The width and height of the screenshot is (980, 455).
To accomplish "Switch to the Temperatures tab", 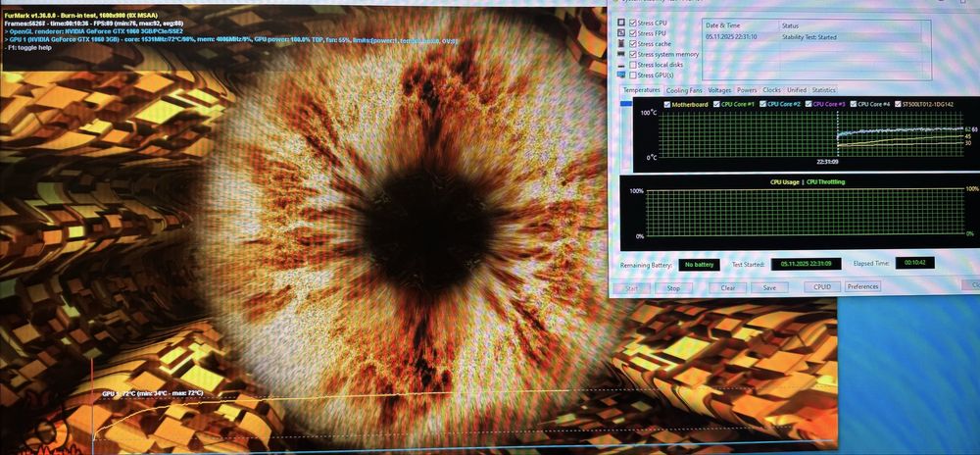I will pyautogui.click(x=641, y=90).
